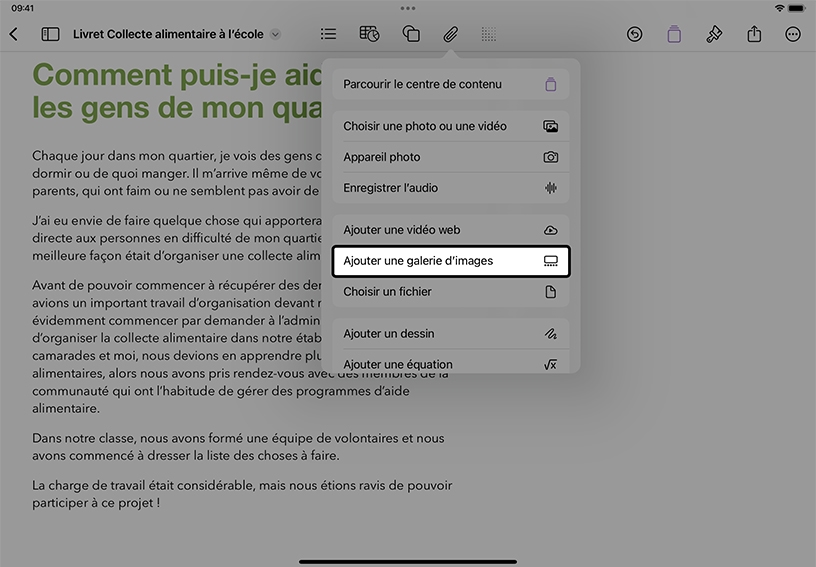The height and width of the screenshot is (567, 816).
Task: Tap the three dots at top center
Action: 408,8
